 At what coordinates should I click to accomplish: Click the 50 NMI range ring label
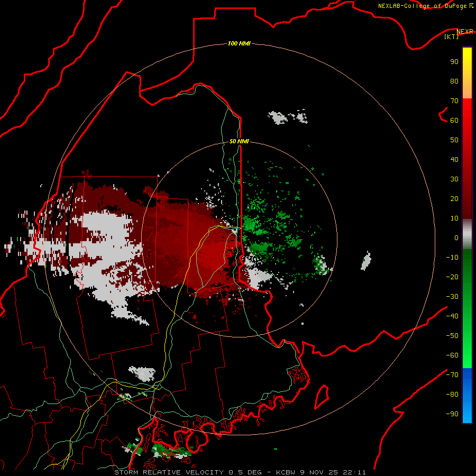click(x=239, y=141)
